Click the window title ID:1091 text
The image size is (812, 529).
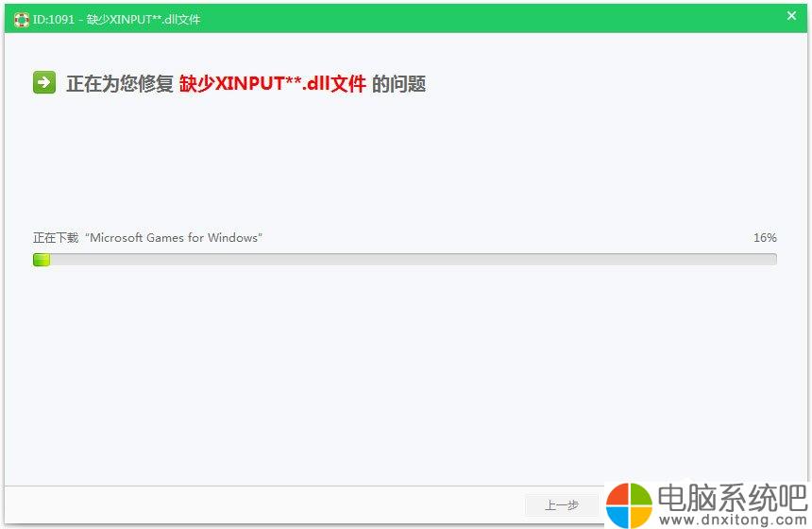click(116, 20)
